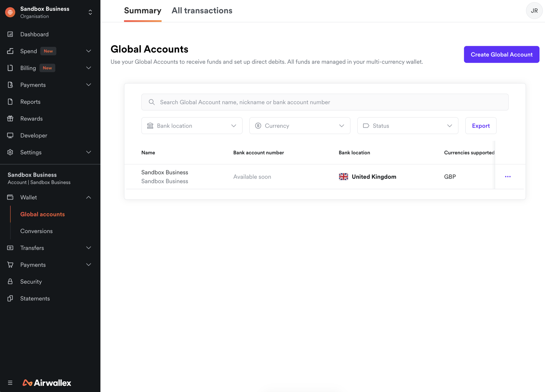The height and width of the screenshot is (392, 545).
Task: Open the Status filter dropdown
Action: pyautogui.click(x=408, y=126)
